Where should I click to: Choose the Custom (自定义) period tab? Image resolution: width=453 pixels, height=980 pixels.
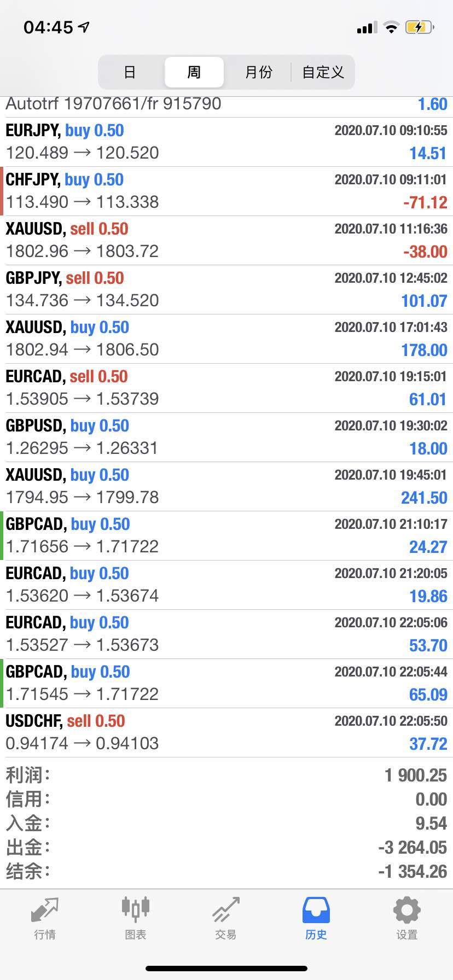click(323, 72)
